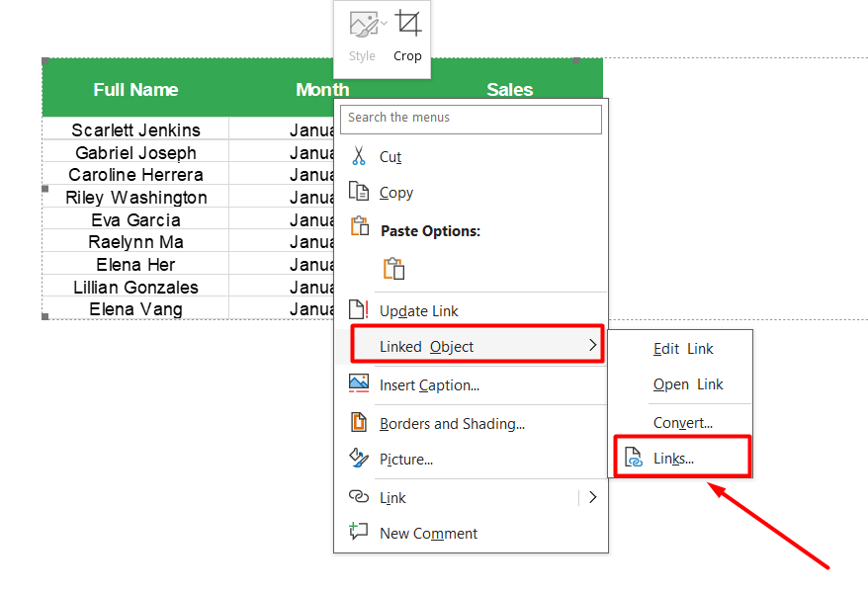Screen dimensions: 868x592
Task: Click the bottom-left selection handle of the table object
Action: coord(45,316)
